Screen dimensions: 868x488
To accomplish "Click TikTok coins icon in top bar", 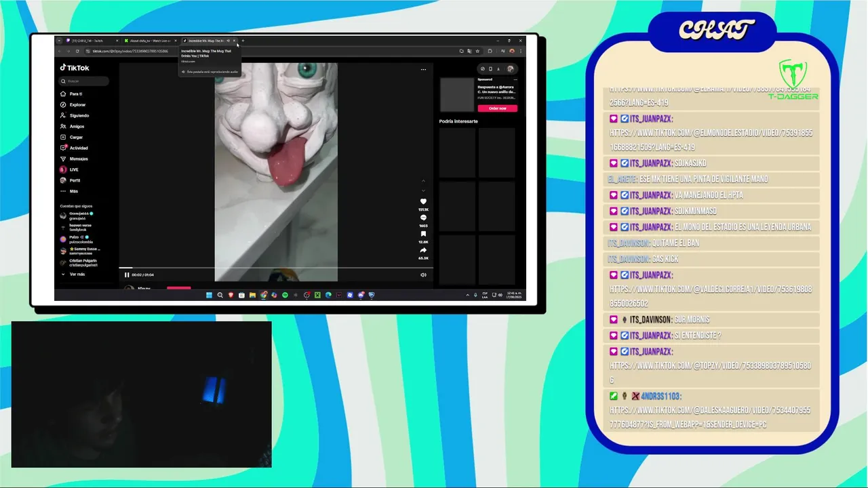I will pos(482,68).
